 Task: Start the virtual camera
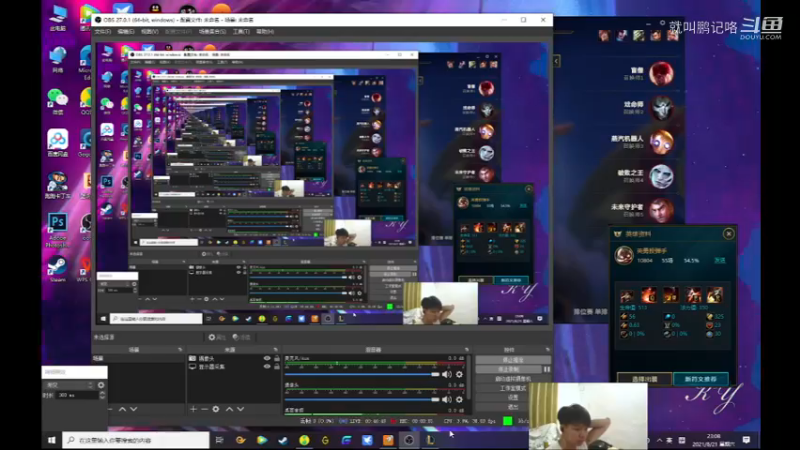pyautogui.click(x=513, y=379)
